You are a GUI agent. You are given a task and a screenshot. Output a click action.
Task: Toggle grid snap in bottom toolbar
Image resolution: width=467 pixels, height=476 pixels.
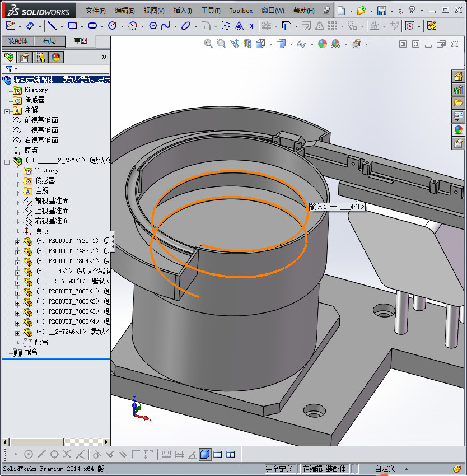click(179, 454)
